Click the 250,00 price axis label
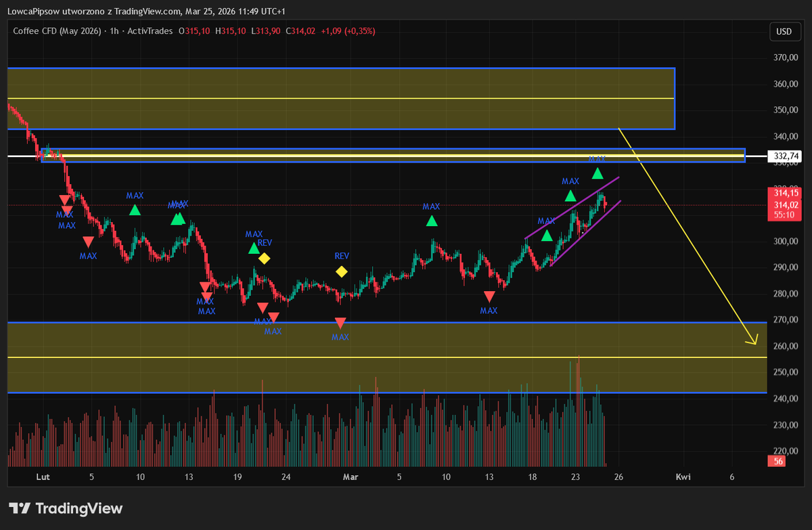 tap(785, 372)
